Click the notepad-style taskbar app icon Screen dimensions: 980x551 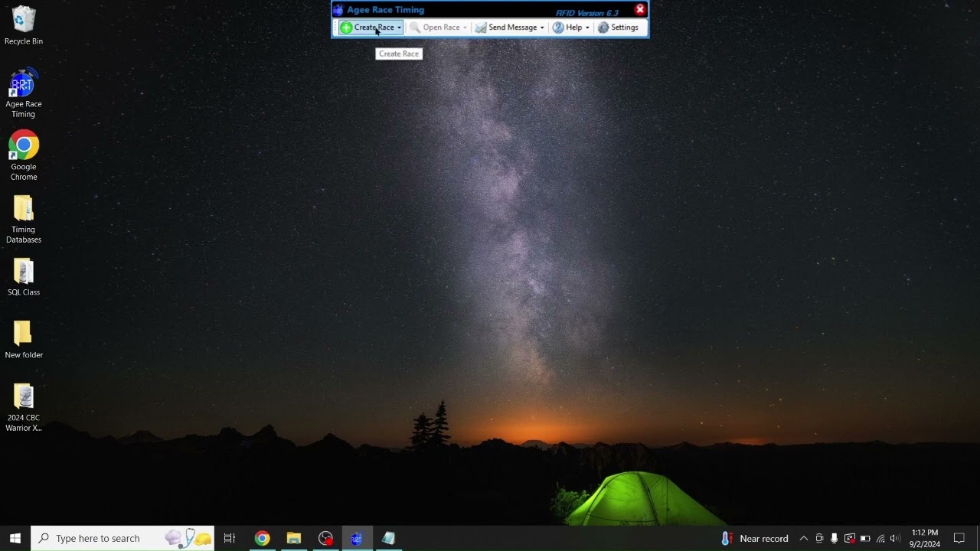[388, 538]
